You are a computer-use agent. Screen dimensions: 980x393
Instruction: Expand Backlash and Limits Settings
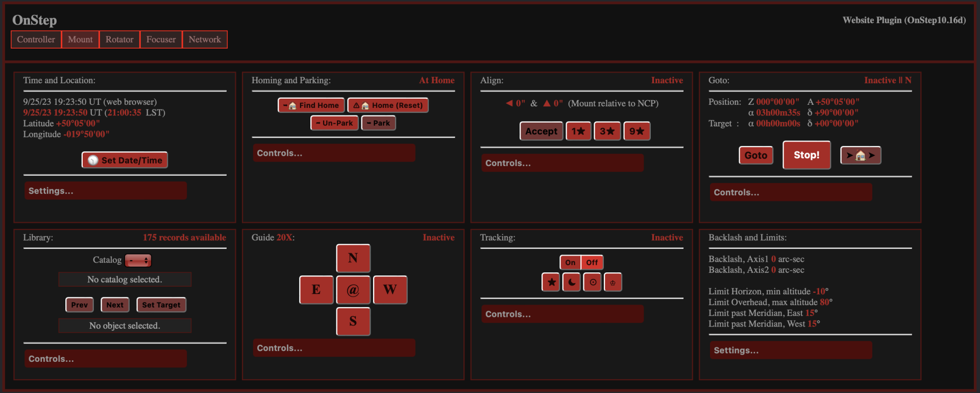[x=791, y=350]
